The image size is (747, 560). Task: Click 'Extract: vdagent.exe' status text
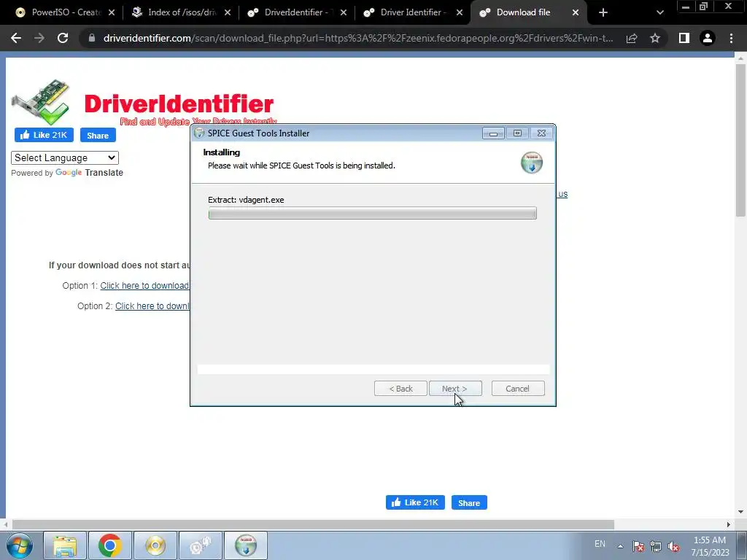click(x=246, y=200)
